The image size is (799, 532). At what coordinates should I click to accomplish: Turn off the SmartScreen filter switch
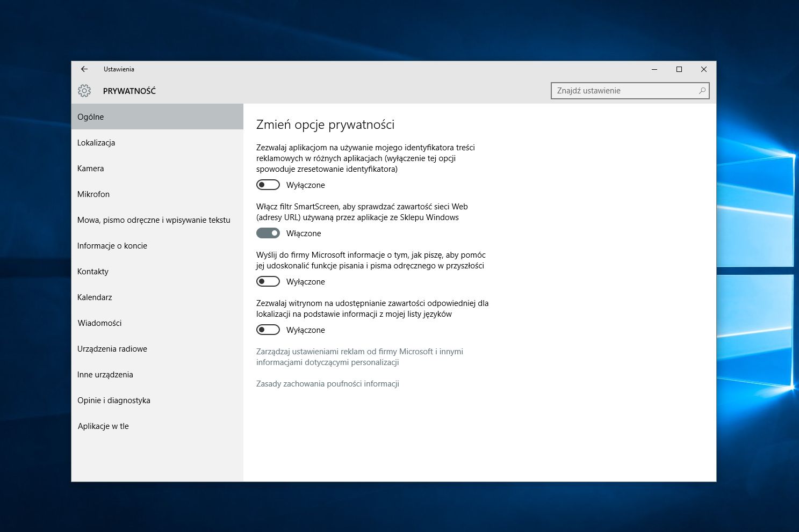click(268, 234)
